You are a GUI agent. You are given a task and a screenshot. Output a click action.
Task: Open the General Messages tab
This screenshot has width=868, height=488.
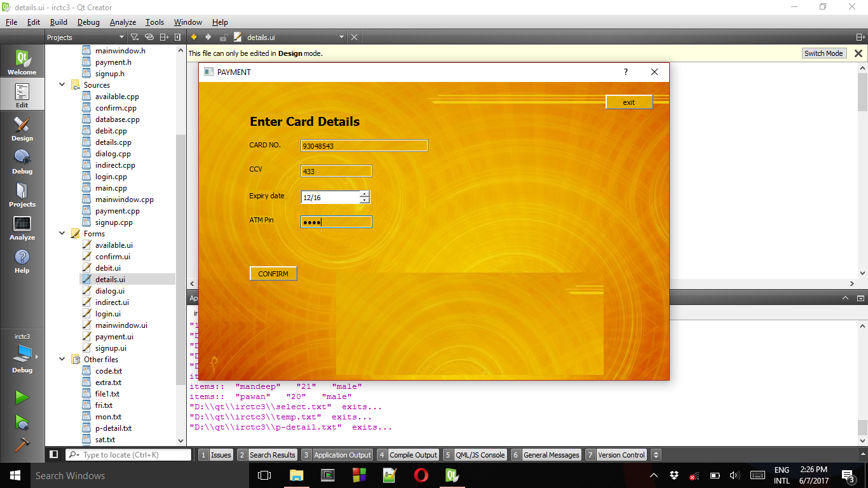546,454
